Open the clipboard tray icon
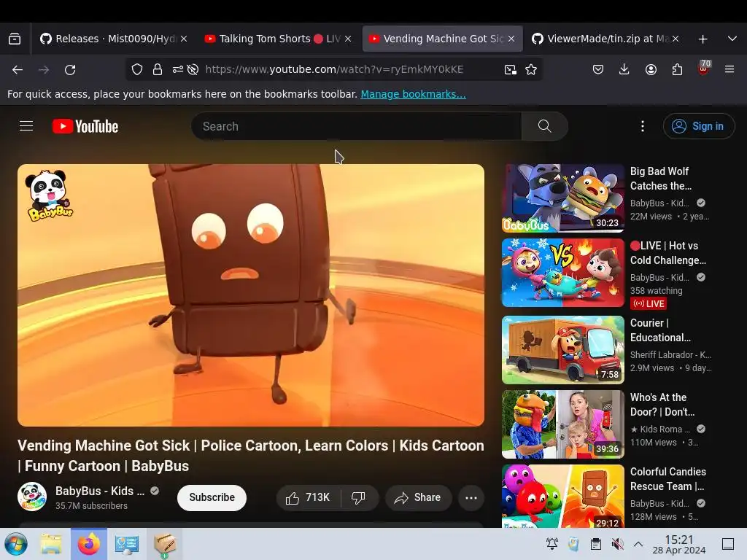Viewport: 747px width, 560px height. 595,544
